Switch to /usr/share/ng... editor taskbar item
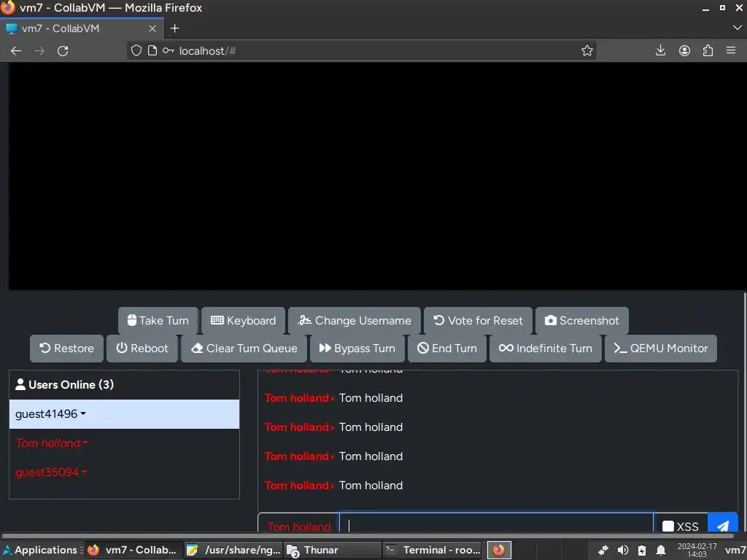Image resolution: width=747 pixels, height=560 pixels. click(233, 550)
